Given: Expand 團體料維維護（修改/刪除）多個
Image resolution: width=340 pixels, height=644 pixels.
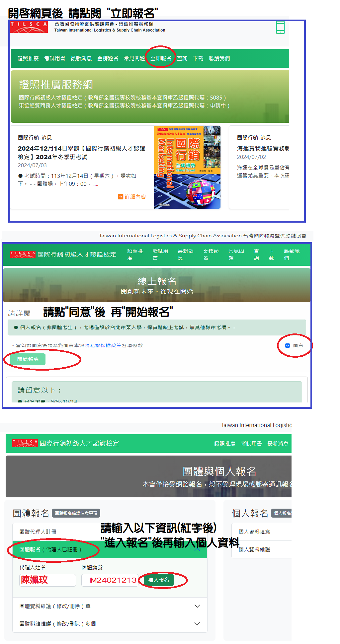Looking at the screenshot, I should tap(110, 624).
